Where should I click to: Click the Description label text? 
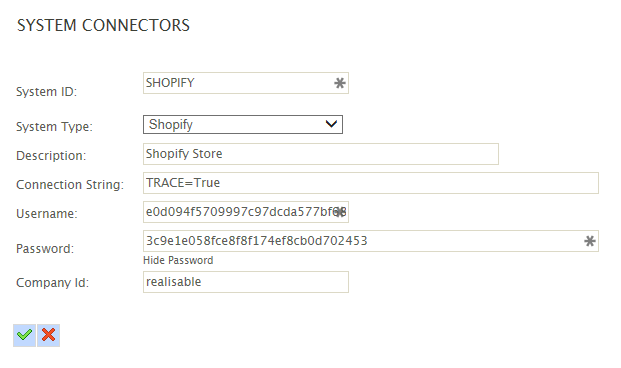point(51,156)
